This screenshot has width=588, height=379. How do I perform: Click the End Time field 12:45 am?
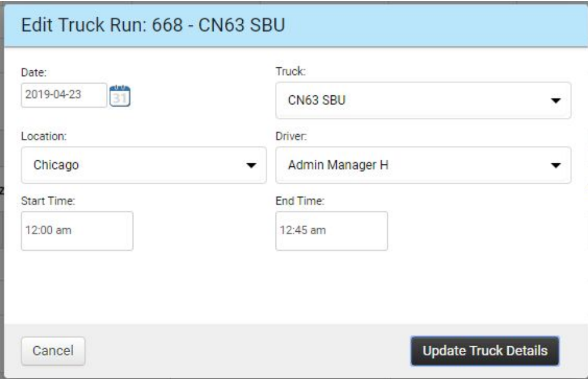(331, 231)
